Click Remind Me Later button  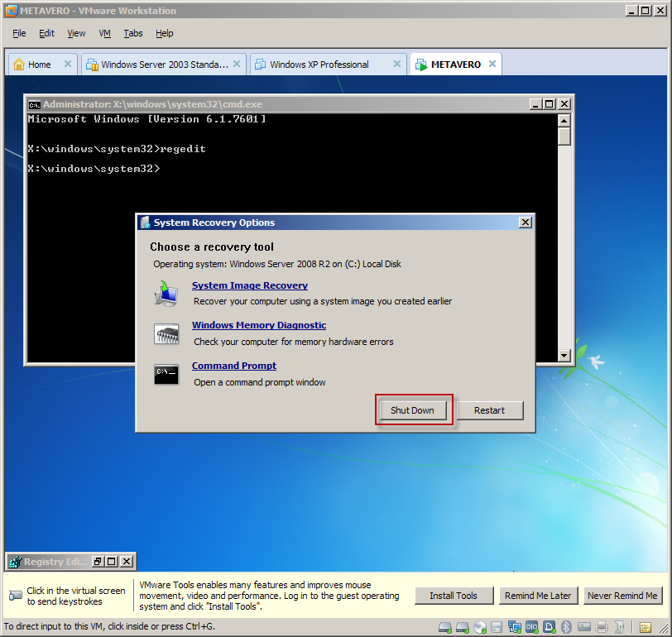click(538, 596)
